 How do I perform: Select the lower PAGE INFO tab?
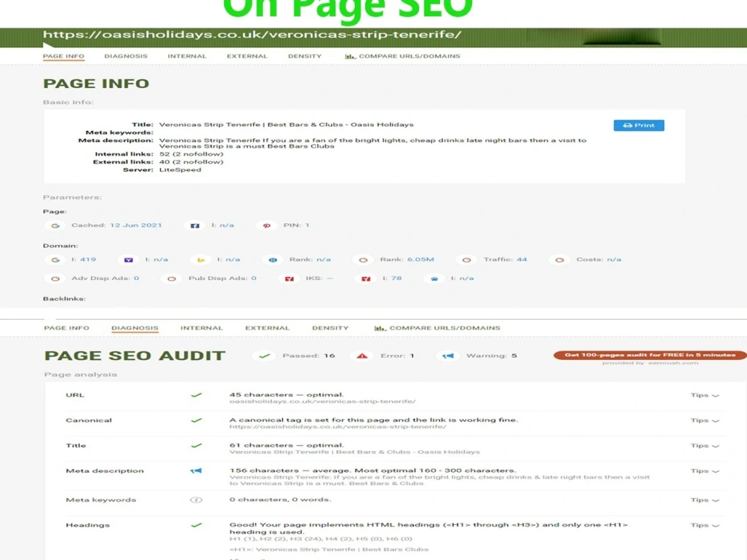pos(66,328)
